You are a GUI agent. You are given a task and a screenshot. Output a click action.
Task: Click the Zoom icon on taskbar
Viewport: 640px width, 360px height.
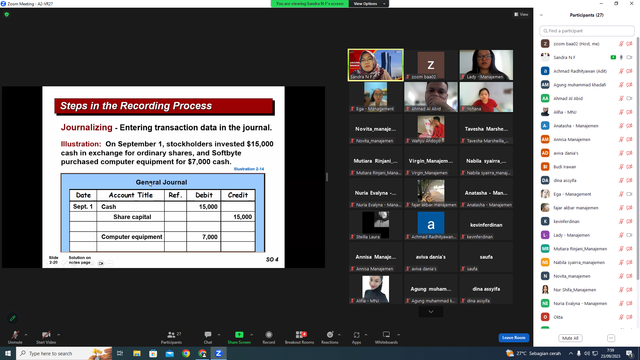click(218, 353)
